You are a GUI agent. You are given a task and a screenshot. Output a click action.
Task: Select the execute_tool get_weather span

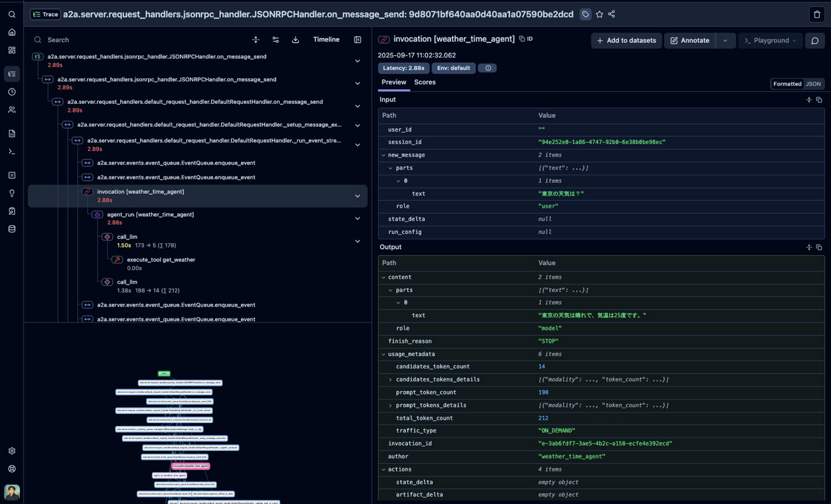161,260
